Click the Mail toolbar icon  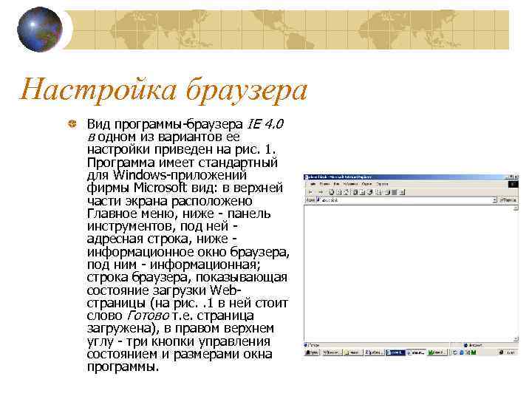tap(378, 192)
